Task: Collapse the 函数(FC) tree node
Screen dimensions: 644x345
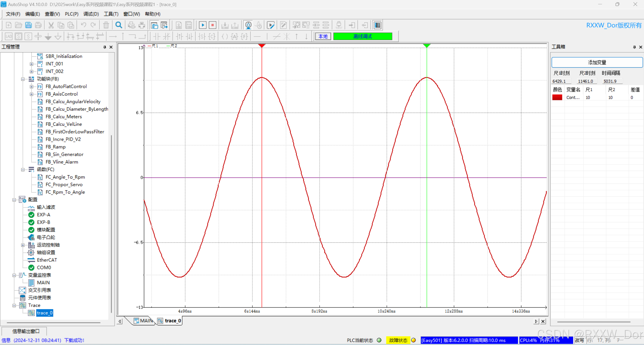Action: click(23, 169)
